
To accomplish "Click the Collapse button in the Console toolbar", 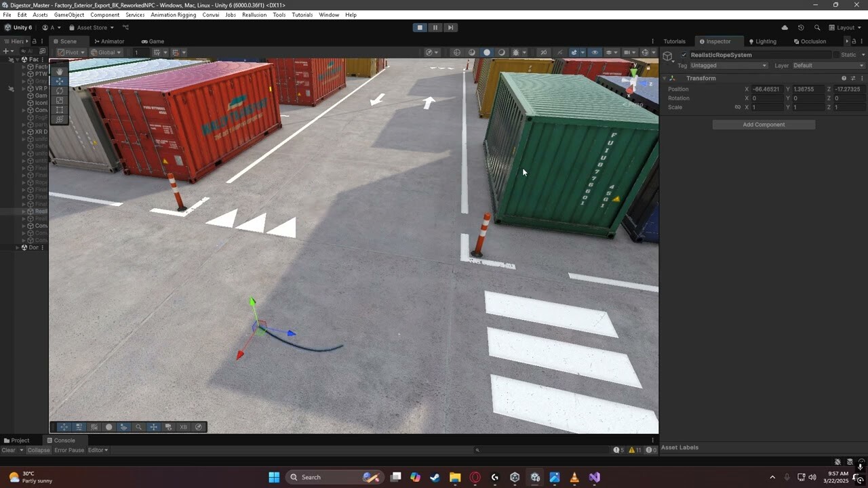I will tap(38, 450).
